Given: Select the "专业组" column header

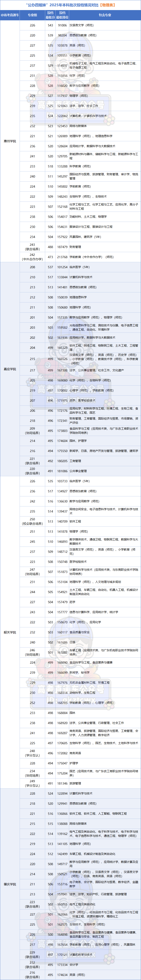Looking at the screenshot, I should (32, 15).
